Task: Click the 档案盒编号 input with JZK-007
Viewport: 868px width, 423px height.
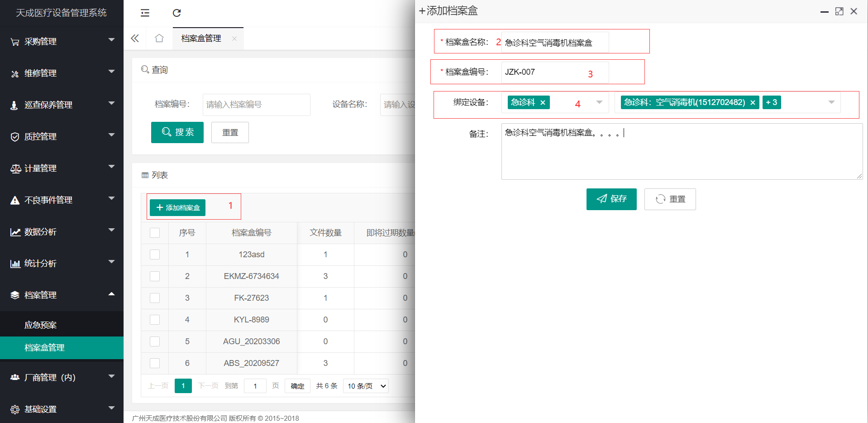Action: [x=555, y=72]
